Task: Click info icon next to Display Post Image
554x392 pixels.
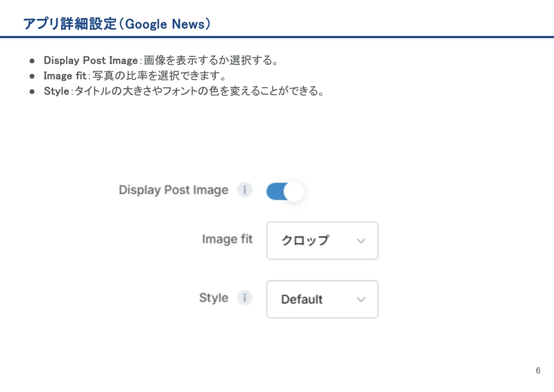Action: point(245,190)
